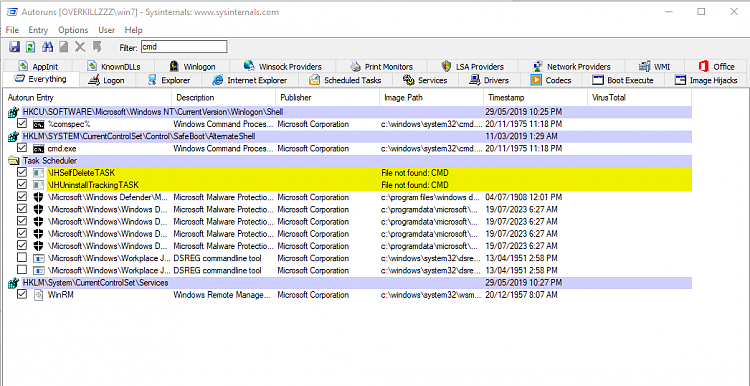Click the HKLM Services registry icon

13,283
